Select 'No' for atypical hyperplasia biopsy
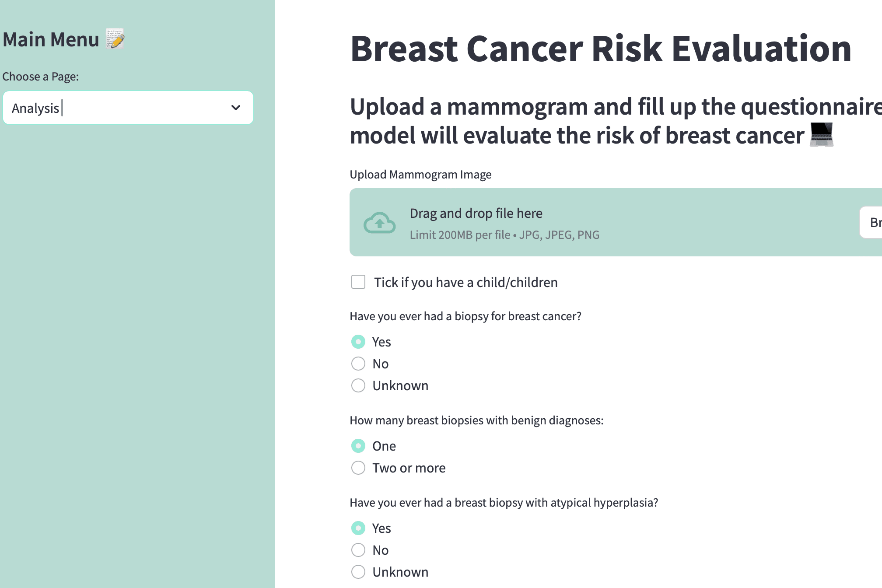This screenshot has width=882, height=588. (358, 550)
